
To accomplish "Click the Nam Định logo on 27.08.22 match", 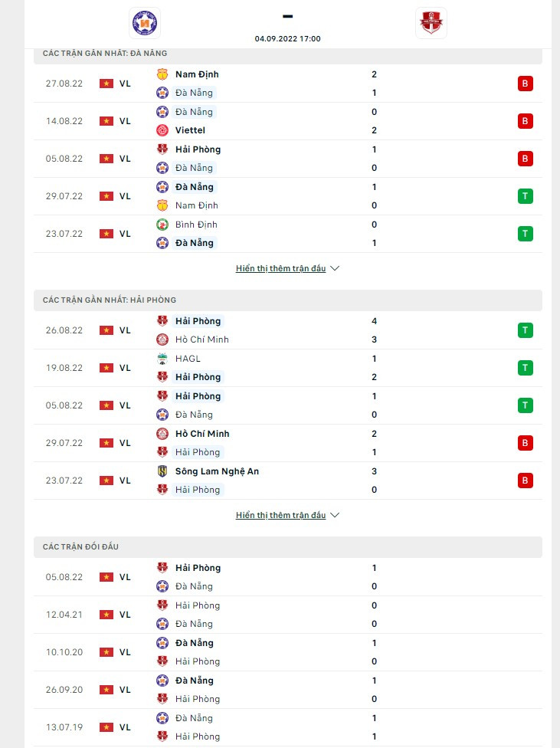I will [162, 74].
